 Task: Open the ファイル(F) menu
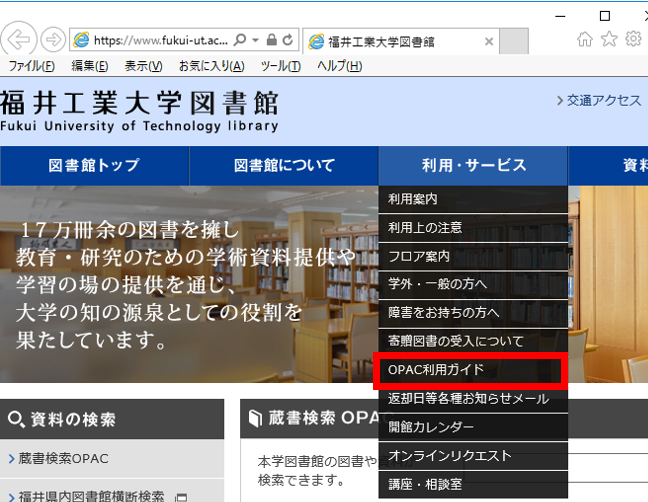pyautogui.click(x=32, y=66)
